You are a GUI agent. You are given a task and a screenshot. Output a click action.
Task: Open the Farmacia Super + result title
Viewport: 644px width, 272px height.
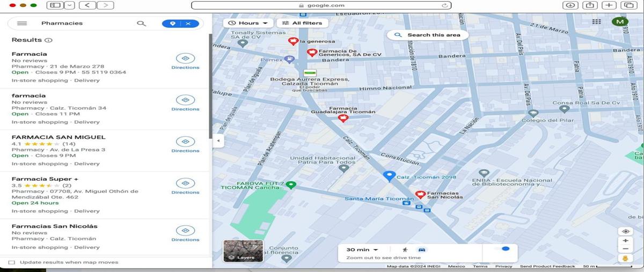click(x=45, y=179)
